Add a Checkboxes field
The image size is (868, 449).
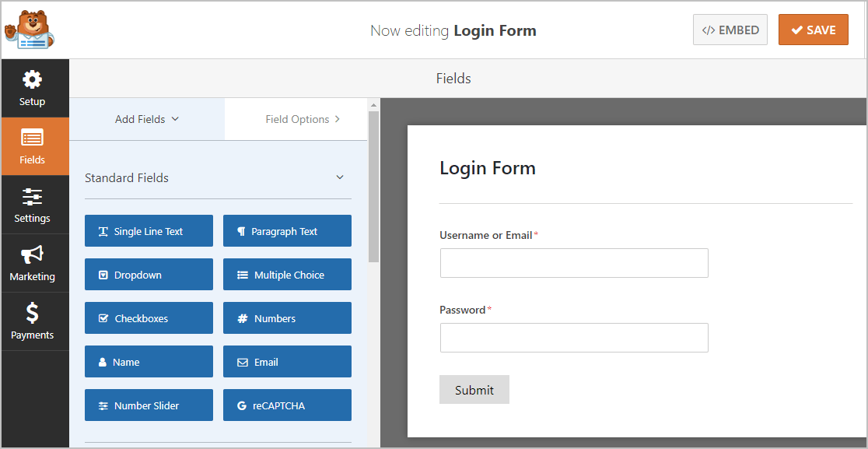coord(149,317)
